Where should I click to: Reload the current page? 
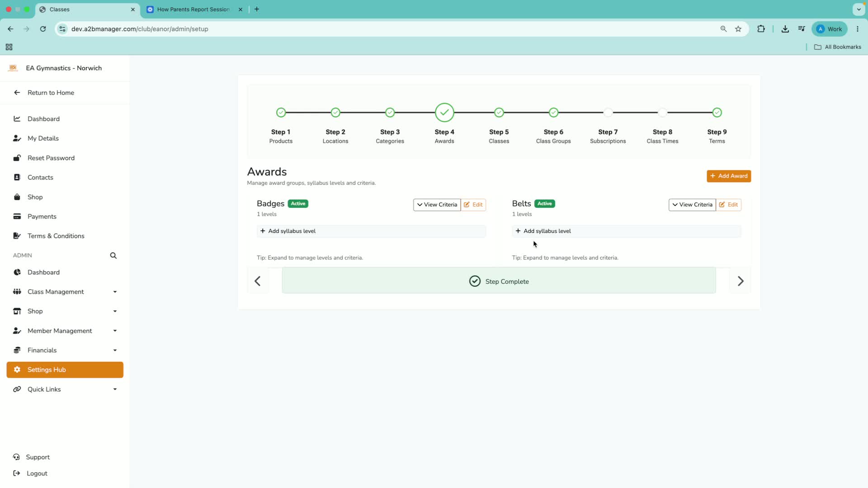(43, 29)
